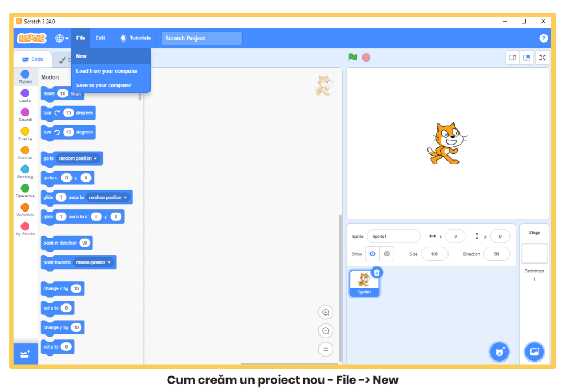The width and height of the screenshot is (567, 392).
Task: Expand the go to random position dropdown
Action: 95,158
